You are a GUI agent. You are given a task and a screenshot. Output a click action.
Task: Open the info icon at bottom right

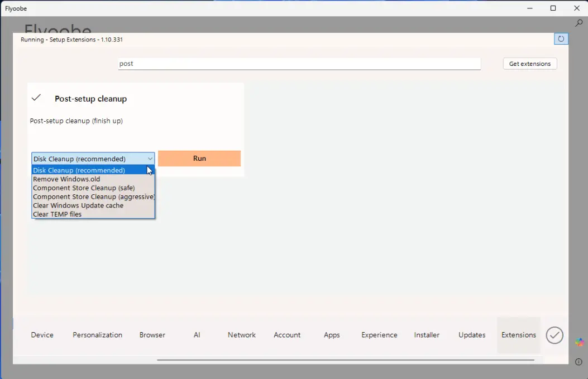point(579,362)
